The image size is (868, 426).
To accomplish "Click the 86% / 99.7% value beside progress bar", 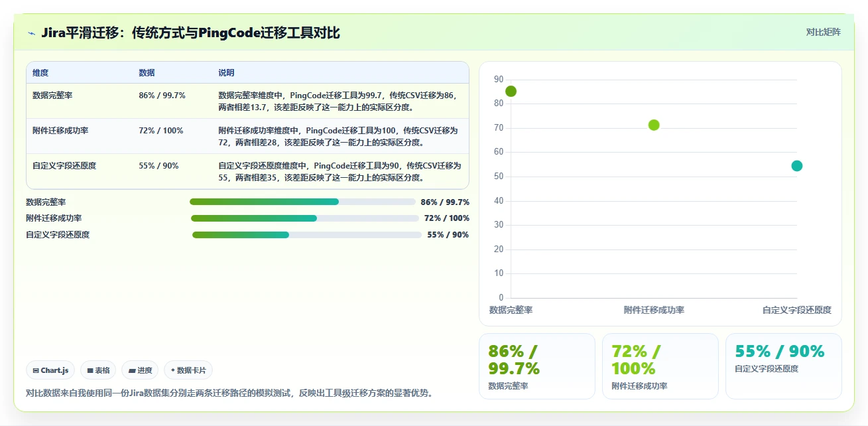I will coord(445,202).
